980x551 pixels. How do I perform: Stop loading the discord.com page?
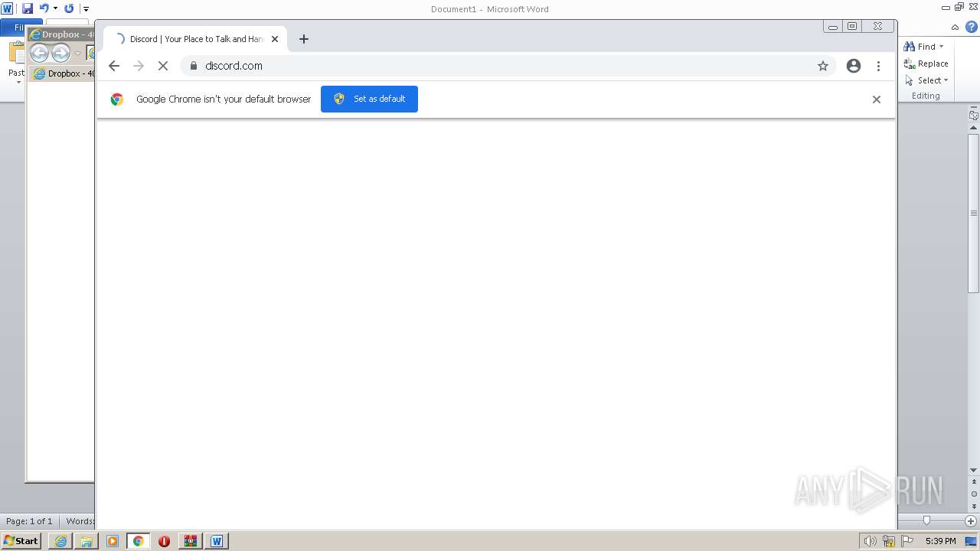click(163, 66)
